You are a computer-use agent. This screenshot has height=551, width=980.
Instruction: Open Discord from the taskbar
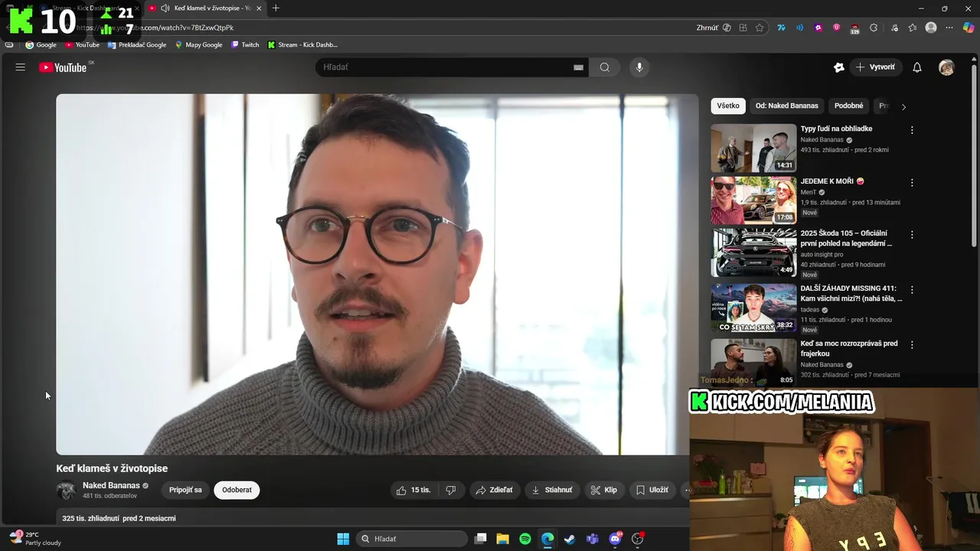click(615, 539)
